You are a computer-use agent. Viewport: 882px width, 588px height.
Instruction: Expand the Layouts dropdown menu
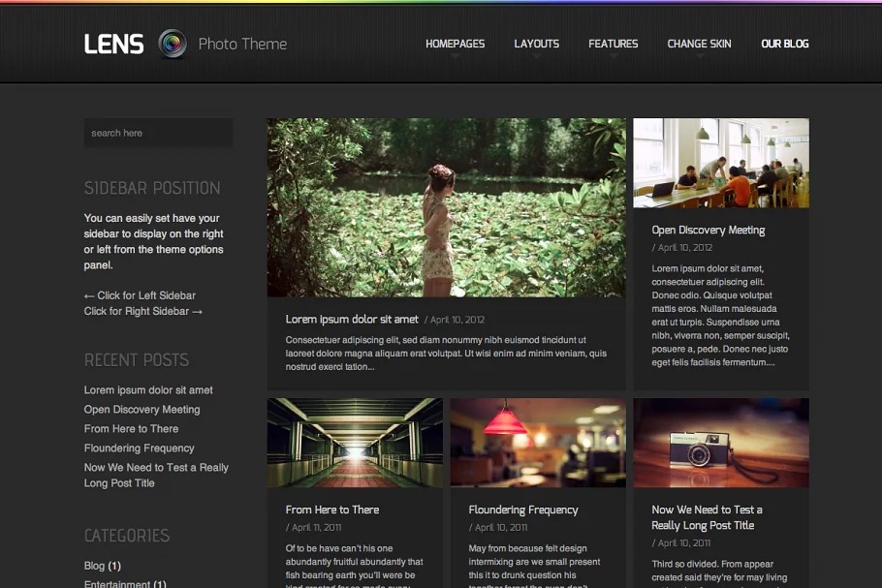click(x=536, y=44)
